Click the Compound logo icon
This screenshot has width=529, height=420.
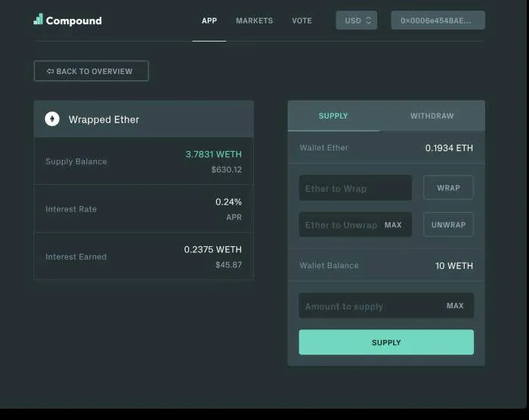(38, 19)
